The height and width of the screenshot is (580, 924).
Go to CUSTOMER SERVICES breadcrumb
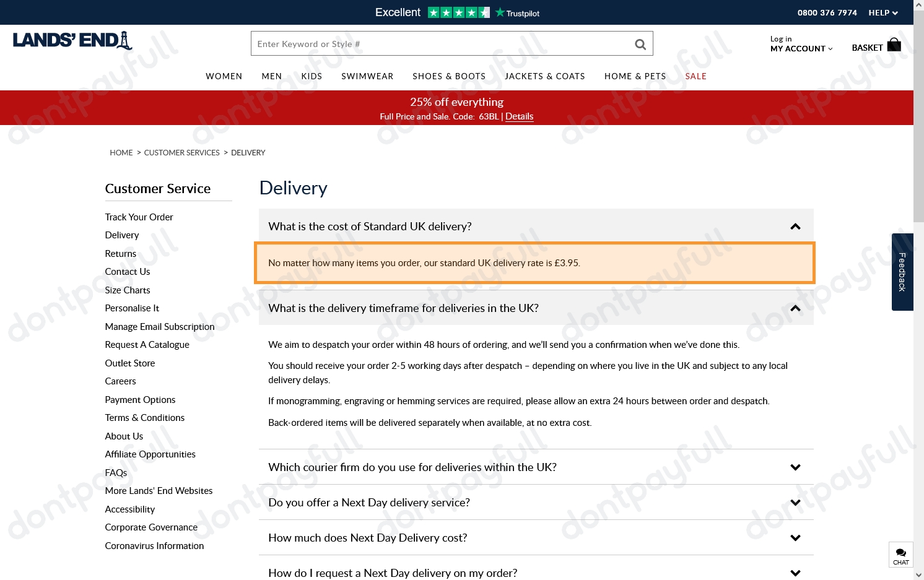coord(182,153)
